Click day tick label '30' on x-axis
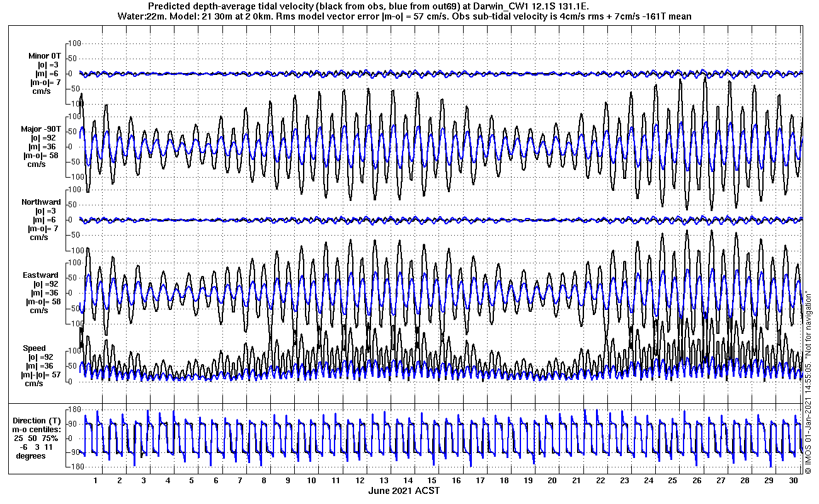The height and width of the screenshot is (504, 819). [793, 481]
